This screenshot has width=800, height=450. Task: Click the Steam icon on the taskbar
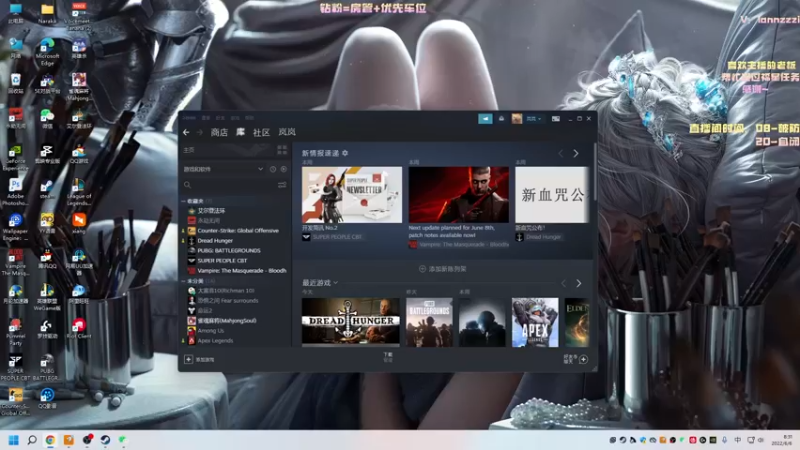(105, 440)
